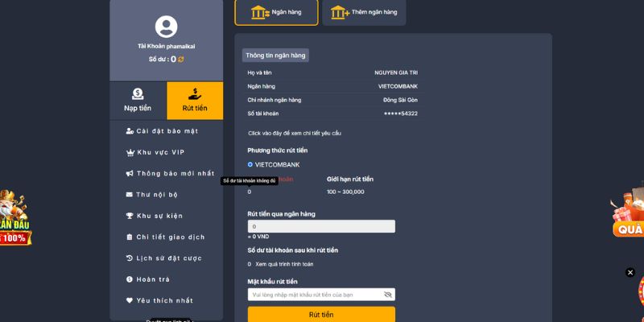
Task: Click the history icon for Lịch sử đặt cược
Action: [x=130, y=258]
